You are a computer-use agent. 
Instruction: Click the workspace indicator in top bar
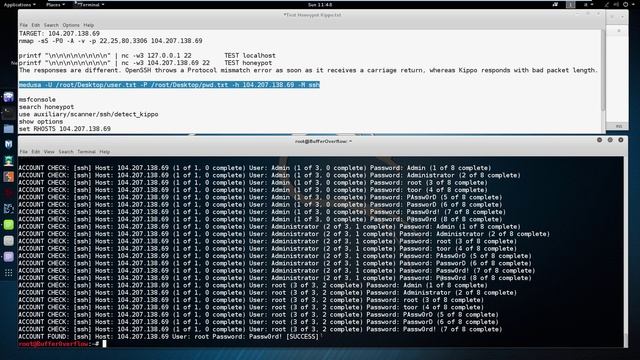tap(571, 4)
